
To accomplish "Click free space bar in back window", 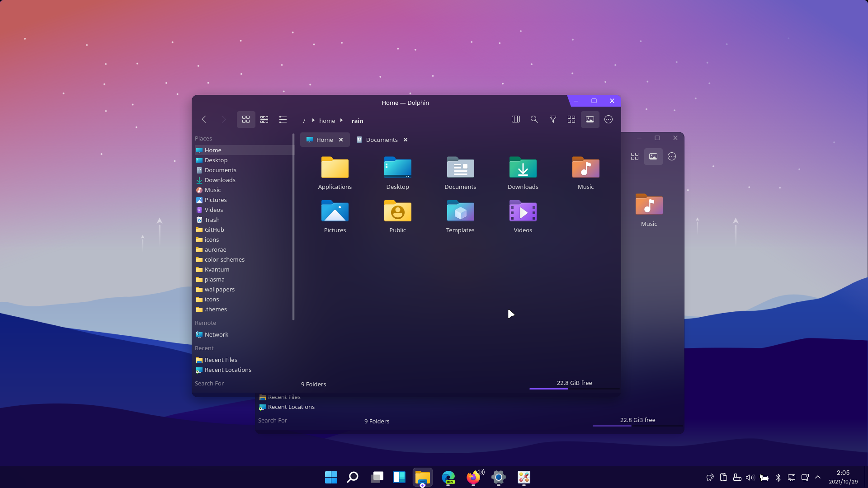I will point(637,426).
